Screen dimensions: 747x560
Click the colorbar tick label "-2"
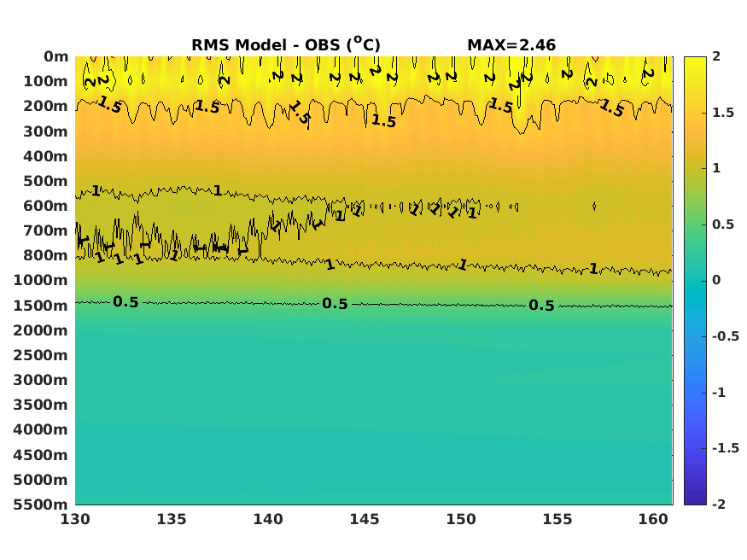coord(719,505)
